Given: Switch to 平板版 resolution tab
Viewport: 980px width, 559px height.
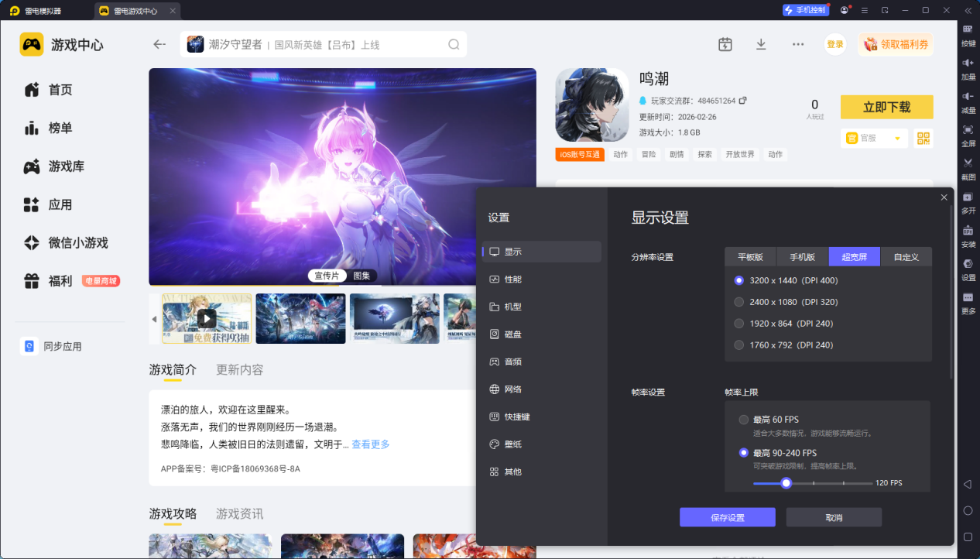Looking at the screenshot, I should [x=751, y=257].
